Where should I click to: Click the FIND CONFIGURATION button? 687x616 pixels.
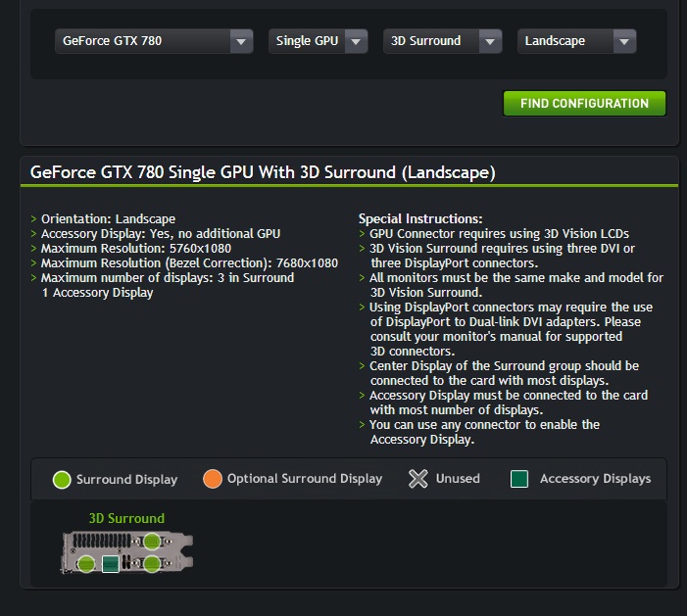tap(584, 104)
